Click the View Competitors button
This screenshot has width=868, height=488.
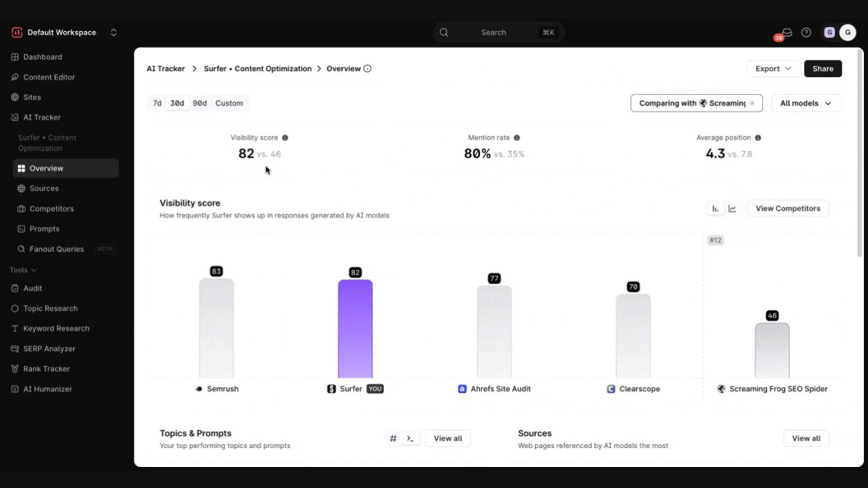point(788,209)
